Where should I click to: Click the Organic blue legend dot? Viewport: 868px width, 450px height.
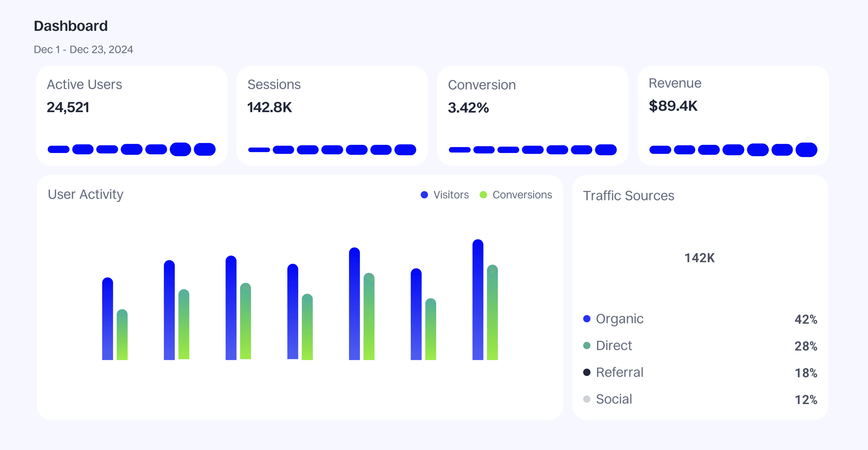click(x=587, y=319)
